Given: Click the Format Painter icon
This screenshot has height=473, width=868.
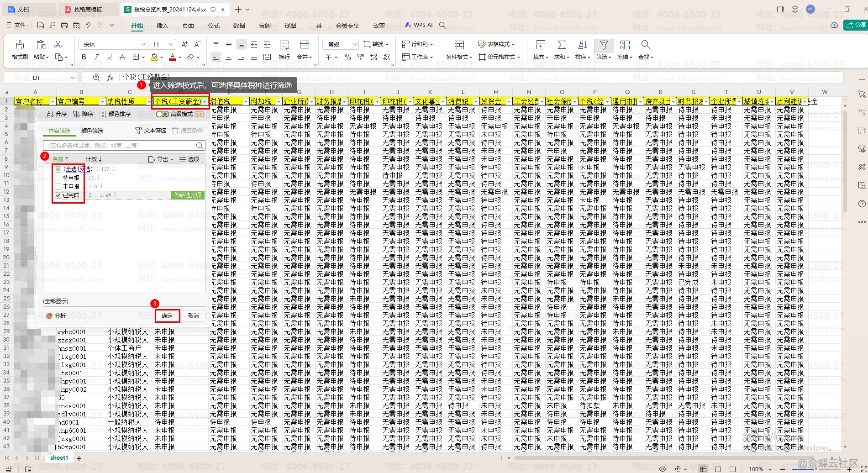Looking at the screenshot, I should click(x=20, y=45).
